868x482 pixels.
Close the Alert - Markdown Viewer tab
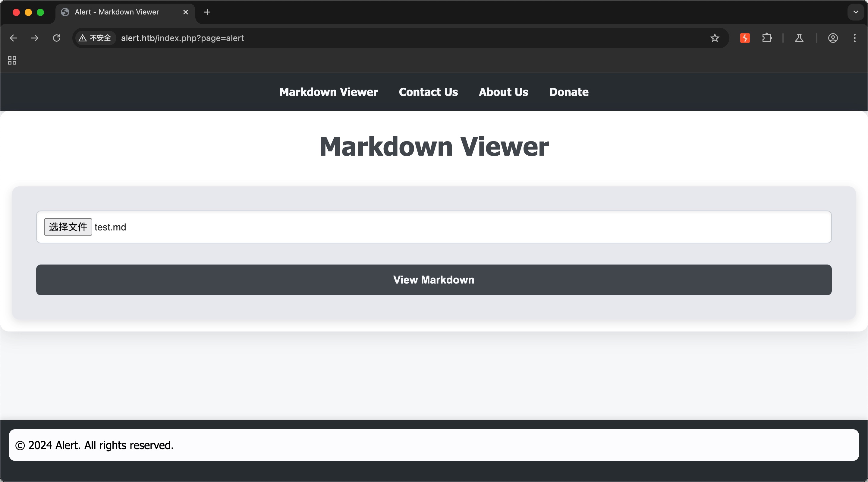185,12
